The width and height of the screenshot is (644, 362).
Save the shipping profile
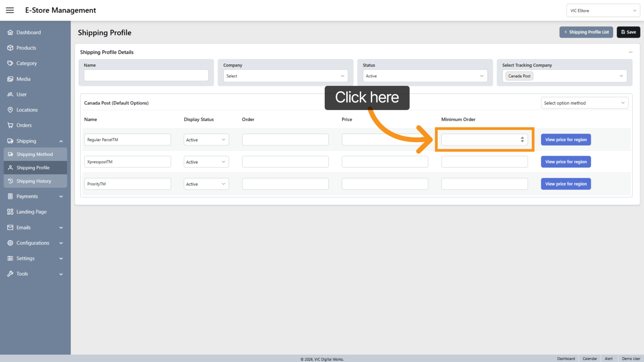628,32
